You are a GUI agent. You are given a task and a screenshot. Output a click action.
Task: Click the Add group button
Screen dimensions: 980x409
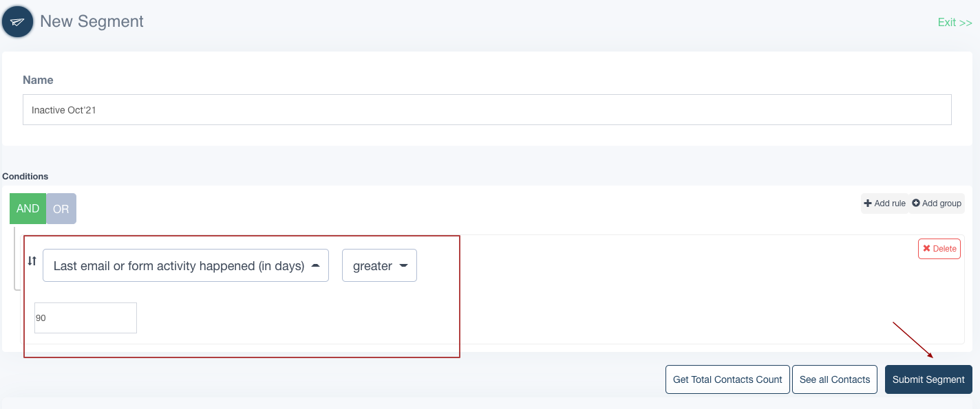pyautogui.click(x=937, y=203)
